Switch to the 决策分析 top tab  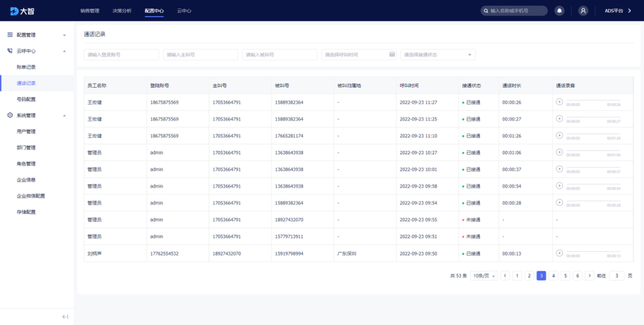pos(122,11)
